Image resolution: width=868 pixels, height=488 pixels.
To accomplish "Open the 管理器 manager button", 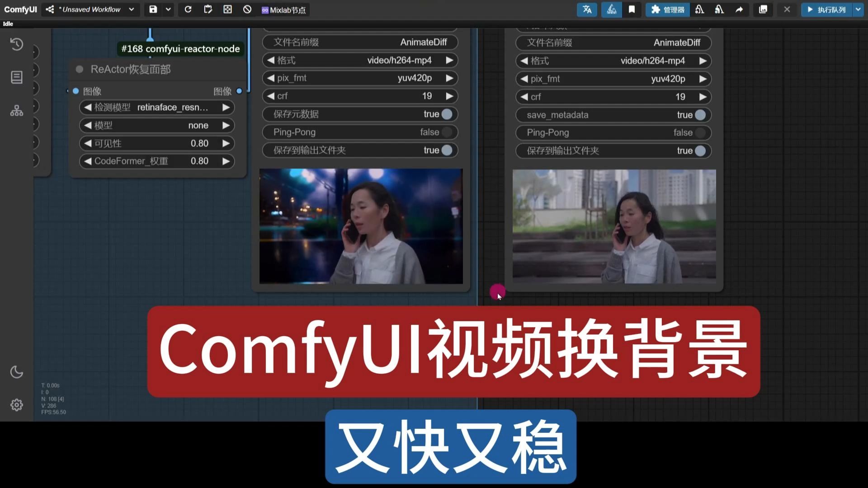I will click(667, 9).
